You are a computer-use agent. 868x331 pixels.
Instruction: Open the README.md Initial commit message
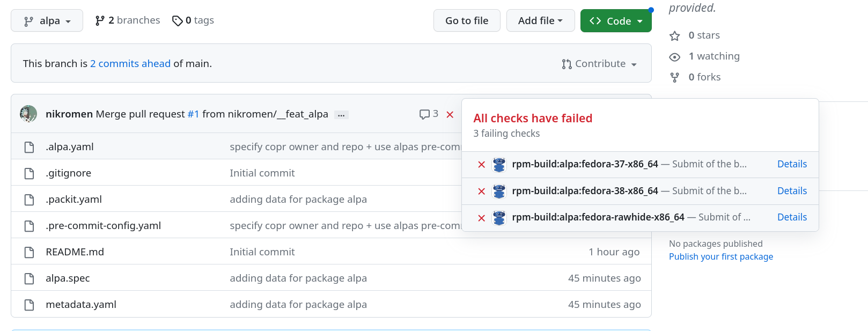click(x=262, y=252)
